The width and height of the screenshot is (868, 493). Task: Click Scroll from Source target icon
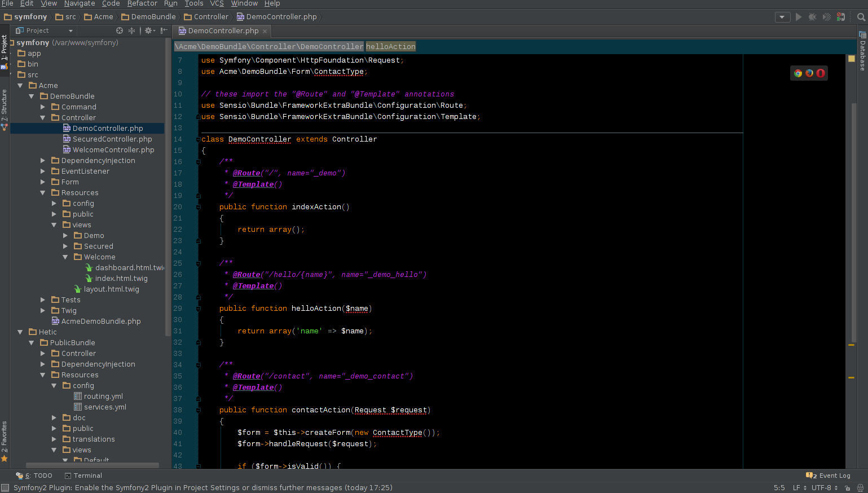point(120,30)
